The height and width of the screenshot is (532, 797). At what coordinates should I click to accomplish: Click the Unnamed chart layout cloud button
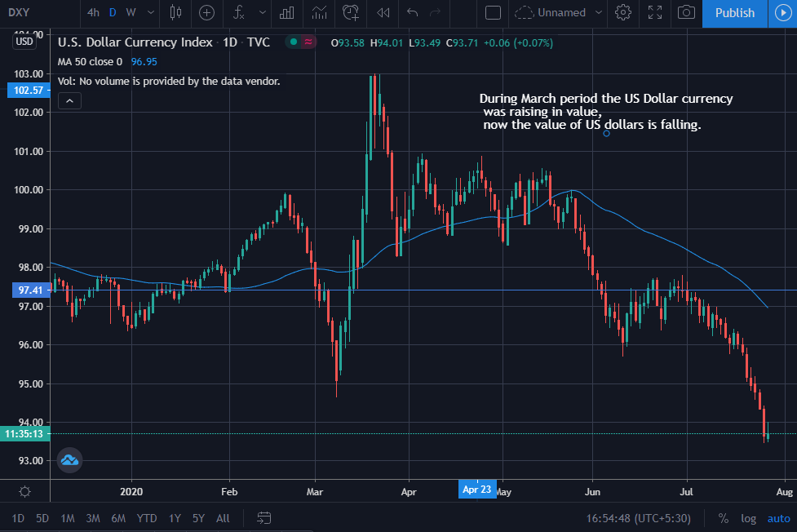coord(550,13)
